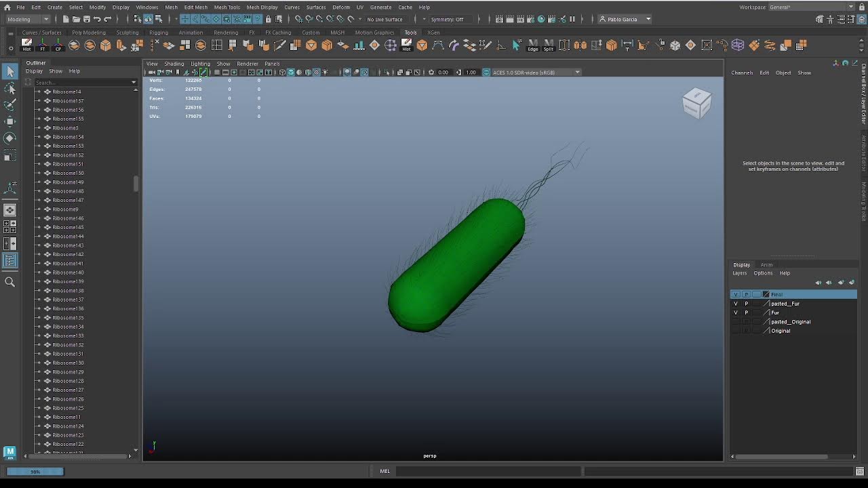Image resolution: width=868 pixels, height=488 pixels.
Task: Toggle workspace lock icon top-right
Action: coord(861,7)
